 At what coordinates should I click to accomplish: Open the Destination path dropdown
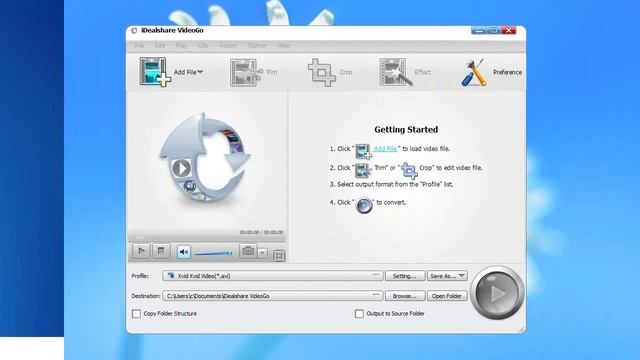(273, 296)
